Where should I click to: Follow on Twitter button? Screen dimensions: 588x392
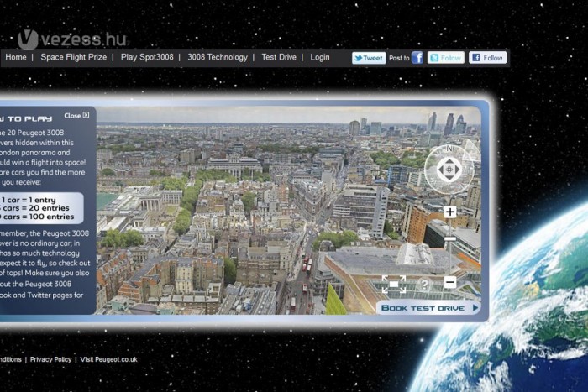[x=445, y=58]
